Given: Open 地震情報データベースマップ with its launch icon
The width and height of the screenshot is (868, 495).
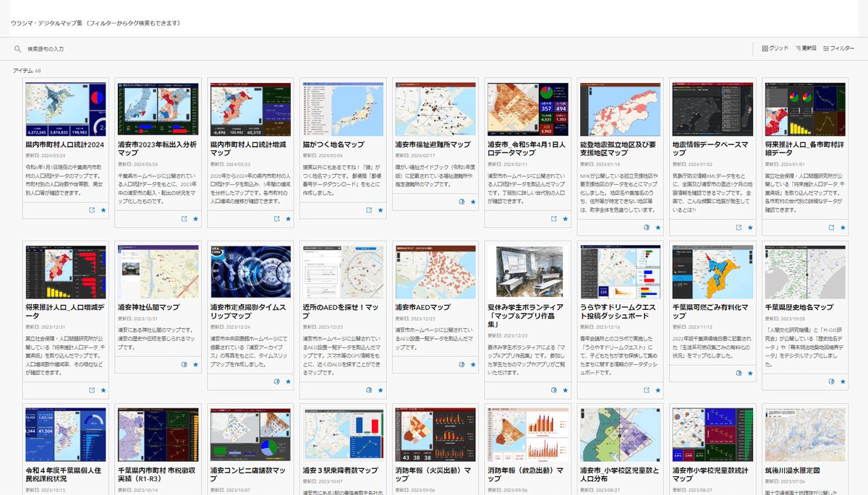Looking at the screenshot, I should click(x=739, y=228).
